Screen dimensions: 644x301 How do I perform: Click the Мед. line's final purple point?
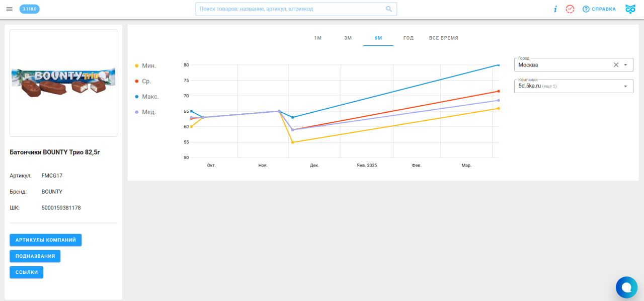pos(498,100)
